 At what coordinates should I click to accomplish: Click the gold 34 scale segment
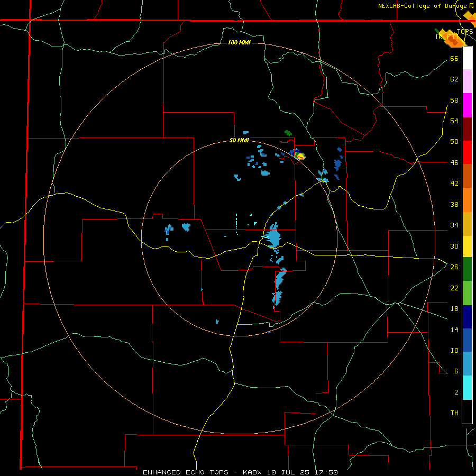(x=467, y=224)
